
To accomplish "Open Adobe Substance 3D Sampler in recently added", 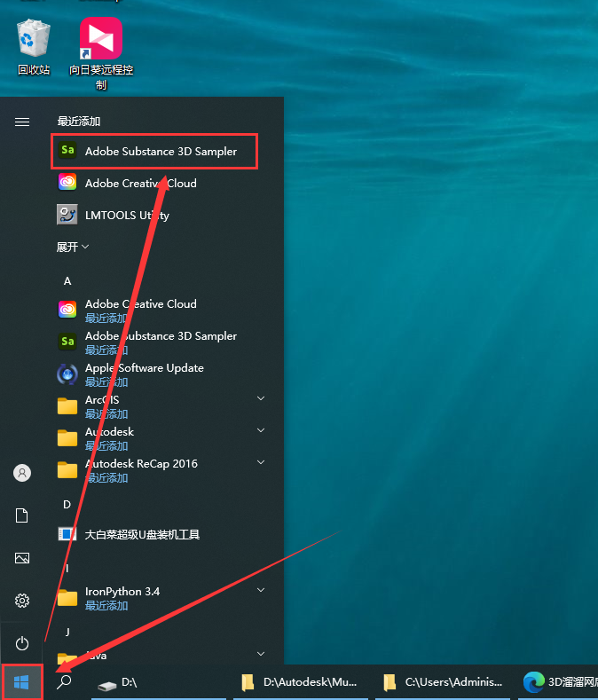I will click(x=154, y=152).
